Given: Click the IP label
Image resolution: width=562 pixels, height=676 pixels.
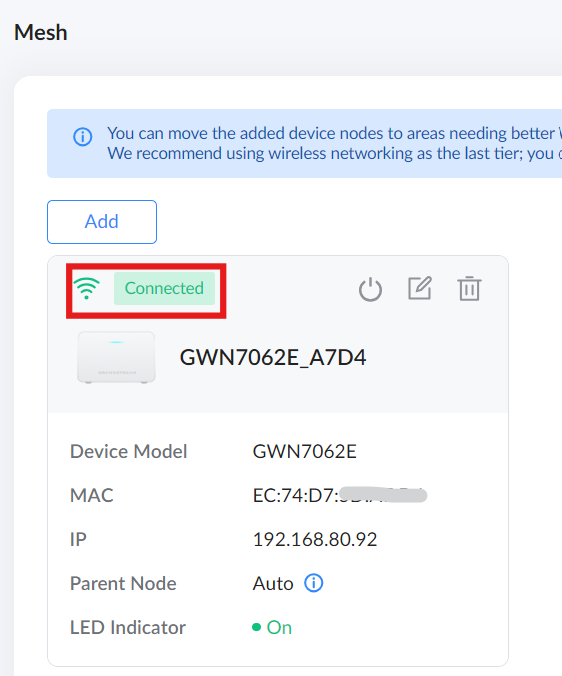Looking at the screenshot, I should tap(78, 539).
